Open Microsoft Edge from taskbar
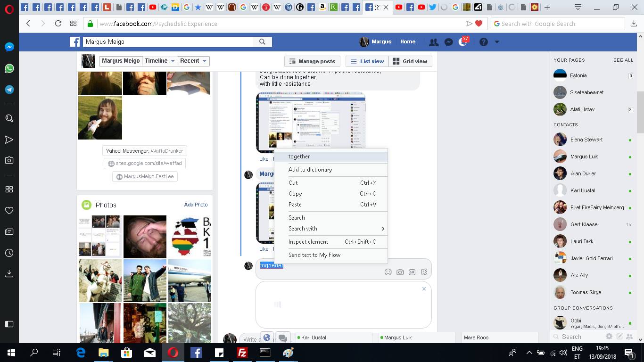 pyautogui.click(x=81, y=353)
